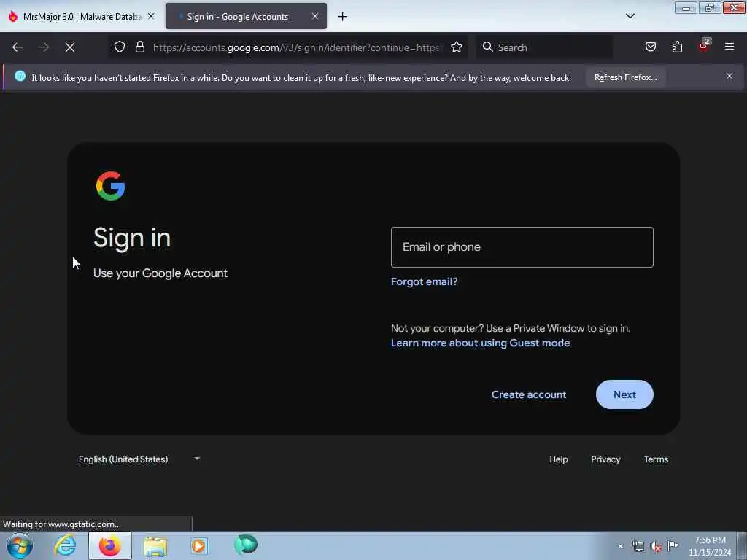Image resolution: width=747 pixels, height=560 pixels.
Task: Open the green round taskbar application
Action: coord(246,545)
